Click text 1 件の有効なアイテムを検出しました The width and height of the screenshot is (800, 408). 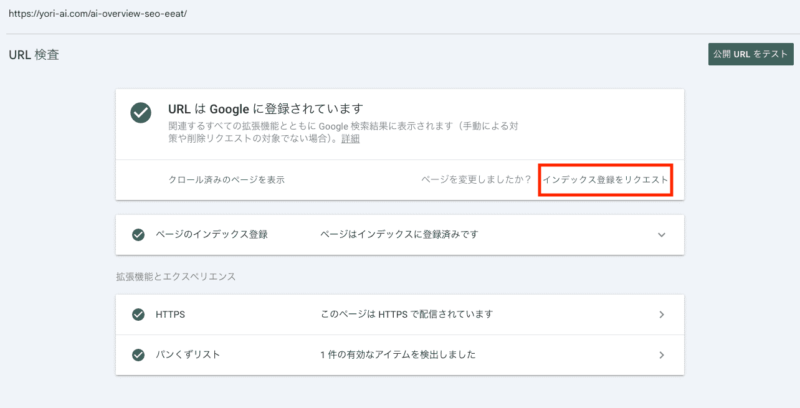[398, 354]
